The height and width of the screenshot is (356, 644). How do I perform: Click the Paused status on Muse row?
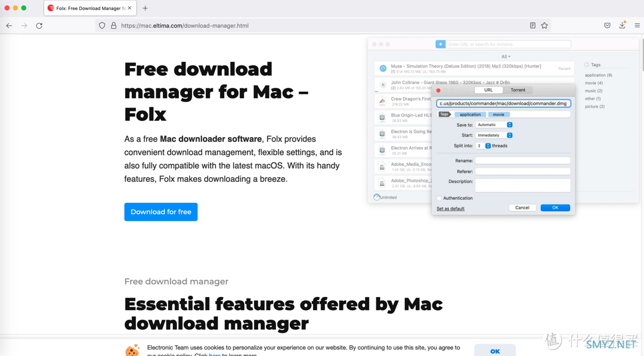tap(564, 69)
